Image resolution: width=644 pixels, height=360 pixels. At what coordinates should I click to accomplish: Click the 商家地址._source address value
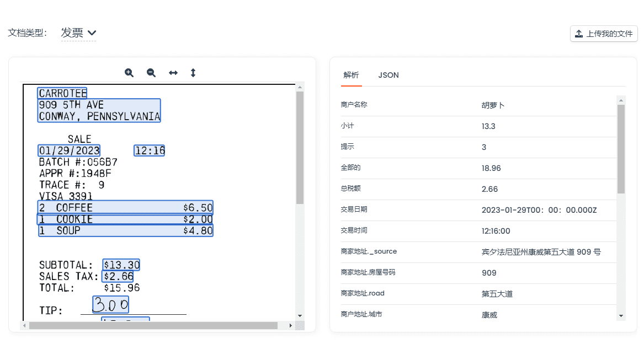pyautogui.click(x=541, y=252)
